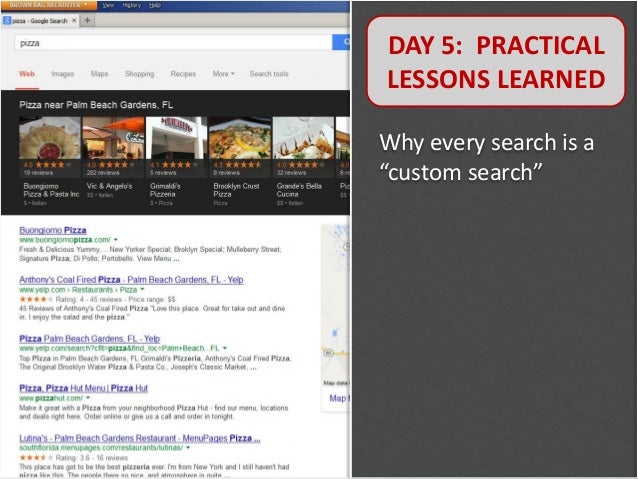Click the pizza search input field
The width and height of the screenshot is (638, 479).
[174, 43]
